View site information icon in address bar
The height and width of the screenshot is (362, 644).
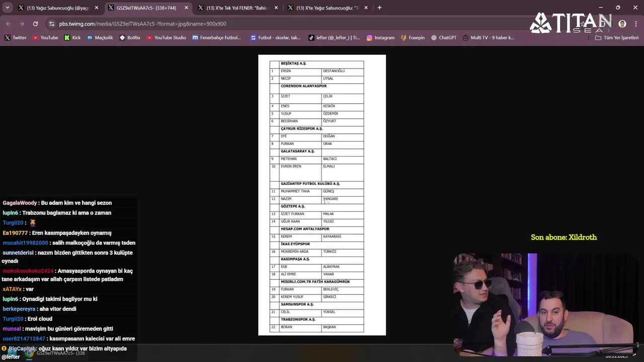(x=51, y=24)
